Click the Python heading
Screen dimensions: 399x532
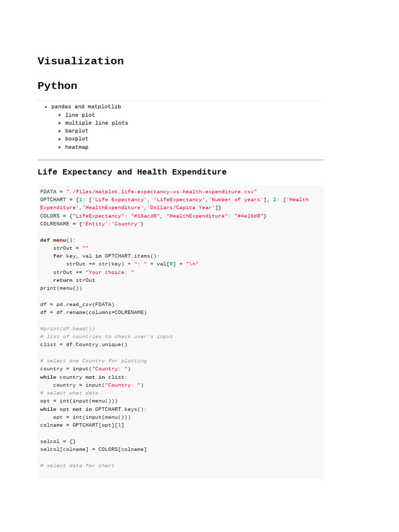[x=57, y=86]
